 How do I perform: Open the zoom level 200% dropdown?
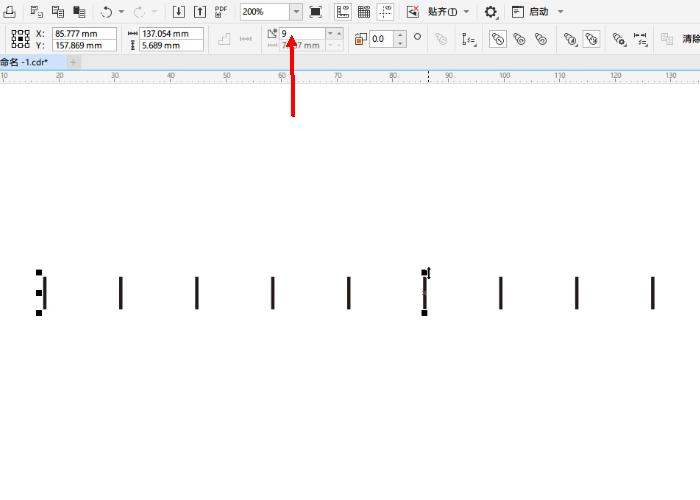(296, 12)
